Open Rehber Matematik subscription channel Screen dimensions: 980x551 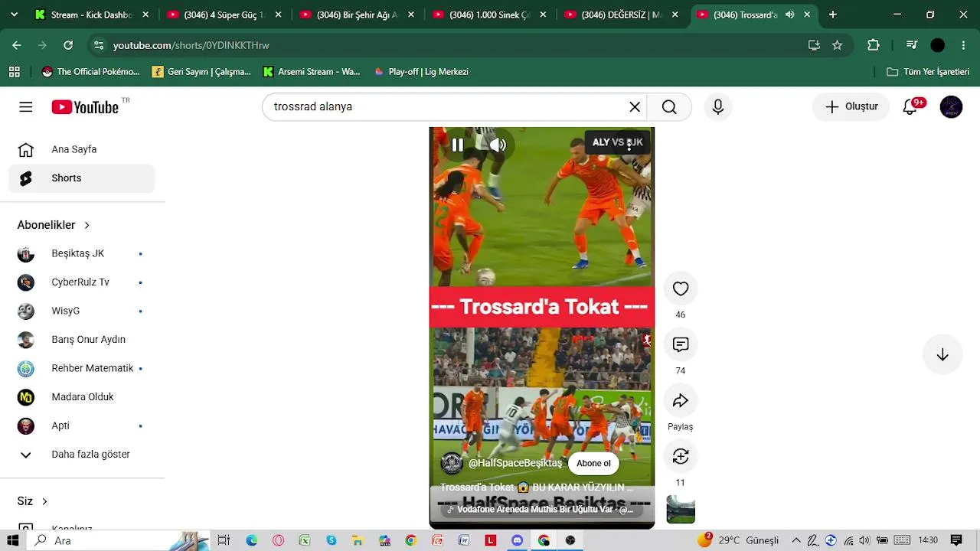[82, 369]
